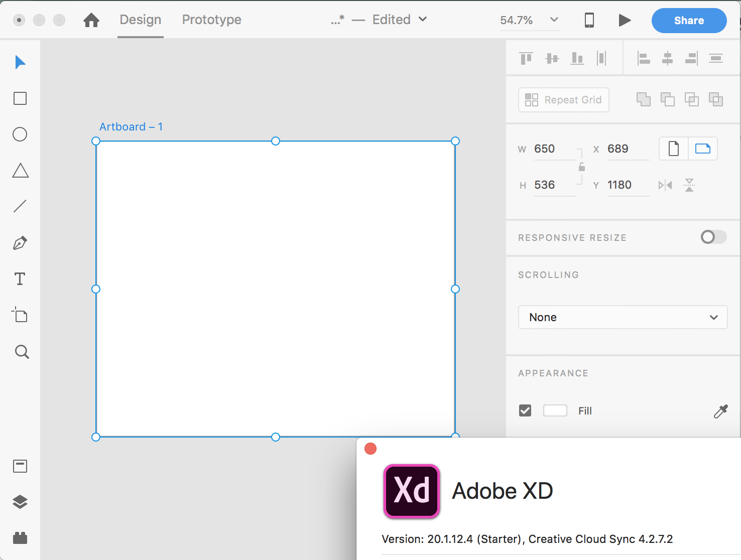Set artboard to portrait orientation
Image resolution: width=741 pixels, height=560 pixels.
coord(674,149)
